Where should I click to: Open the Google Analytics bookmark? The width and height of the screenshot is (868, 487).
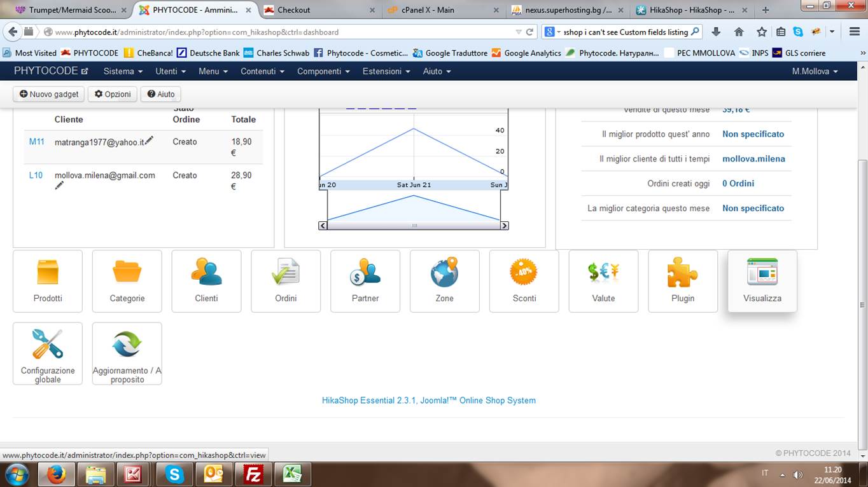click(x=526, y=53)
